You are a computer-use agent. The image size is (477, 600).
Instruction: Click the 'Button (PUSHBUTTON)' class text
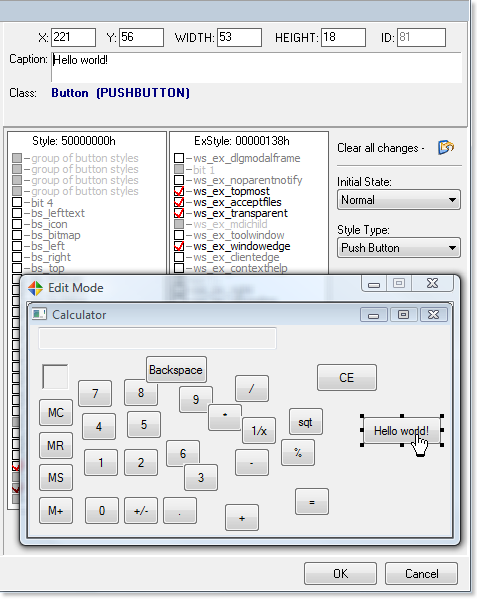pos(120,93)
